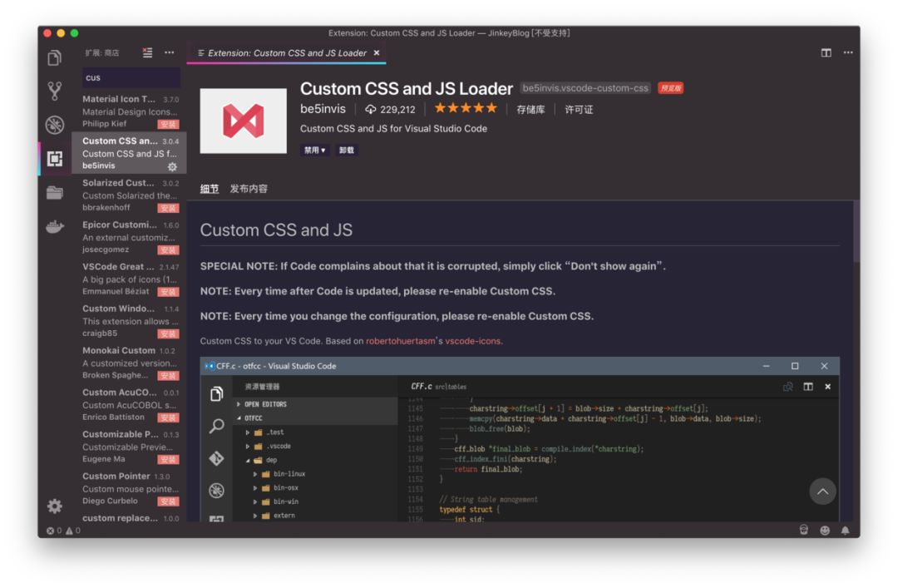
Task: Click the warnings count in status bar
Action: click(x=72, y=531)
